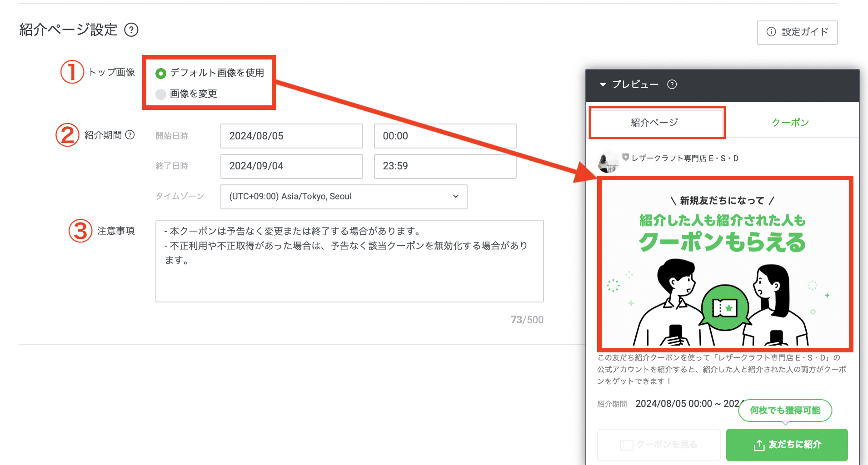Switch to the クーポン preview tab

coord(790,123)
